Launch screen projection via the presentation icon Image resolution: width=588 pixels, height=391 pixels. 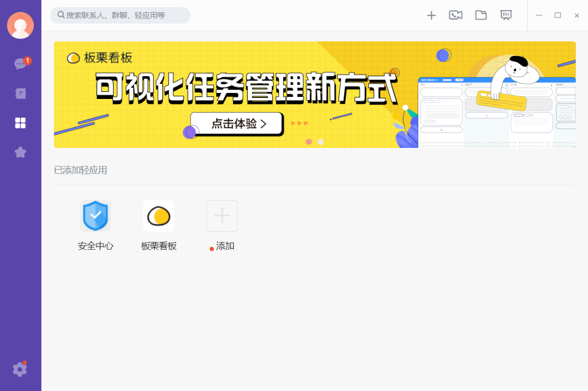coord(506,15)
